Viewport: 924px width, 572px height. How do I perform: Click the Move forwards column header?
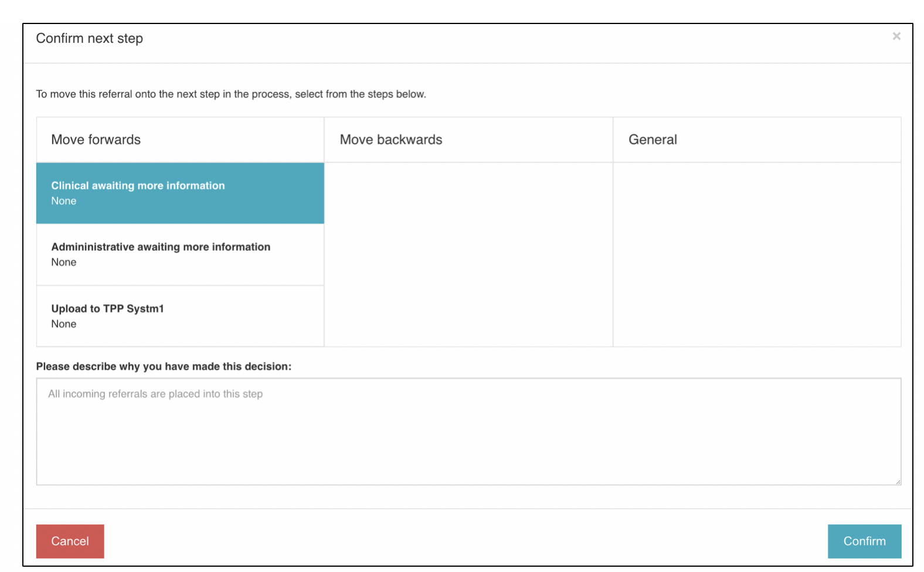tap(96, 139)
